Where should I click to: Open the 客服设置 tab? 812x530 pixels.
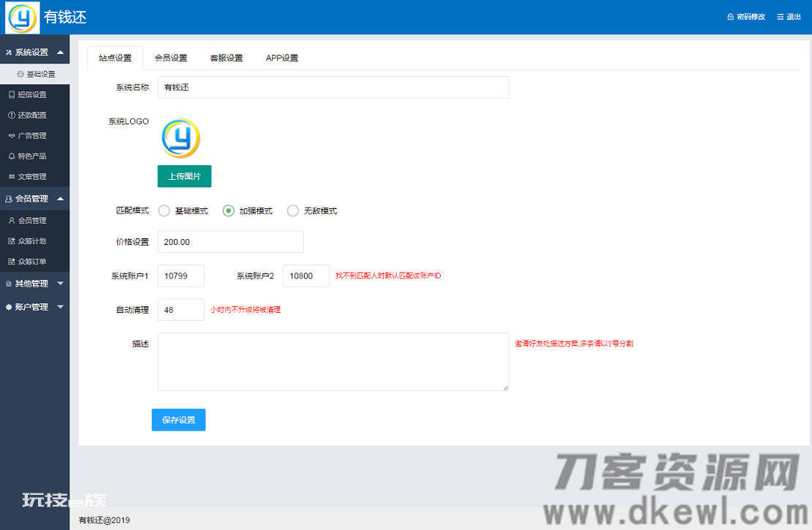[x=227, y=58]
